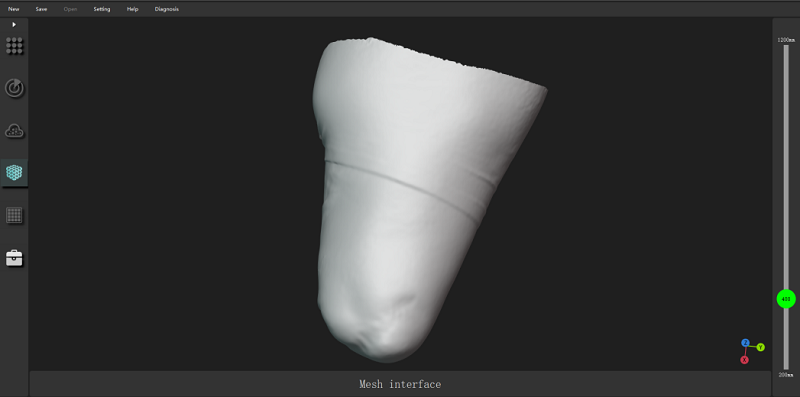
Task: Open the Help menu
Action: click(x=133, y=9)
